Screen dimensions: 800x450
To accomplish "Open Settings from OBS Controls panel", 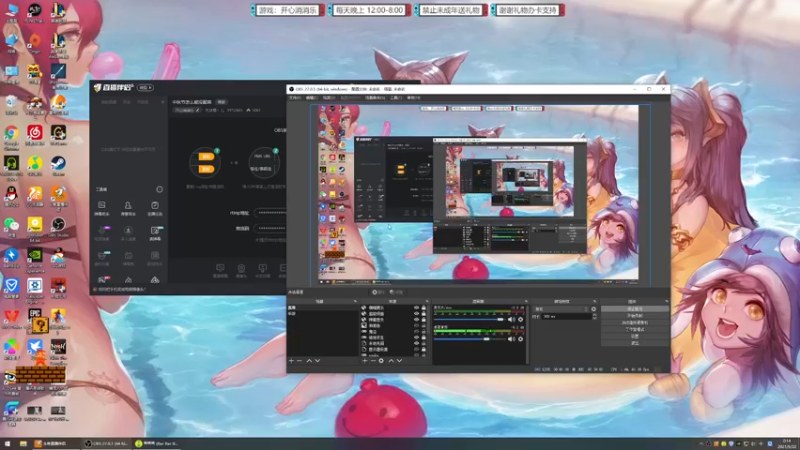I will (x=635, y=336).
